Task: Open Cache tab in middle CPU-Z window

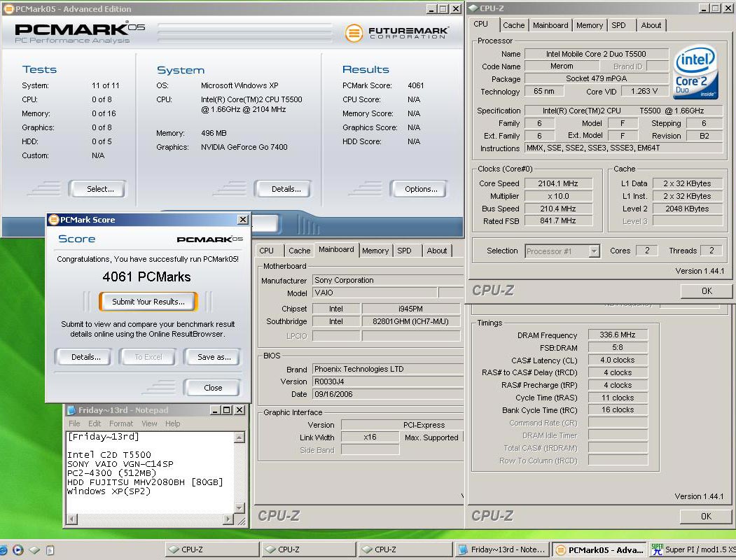Action: click(x=300, y=251)
